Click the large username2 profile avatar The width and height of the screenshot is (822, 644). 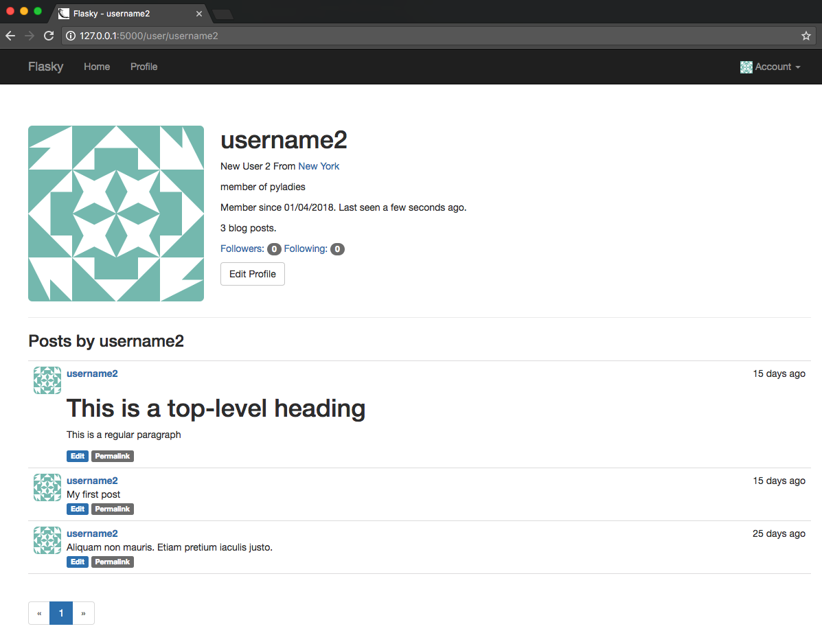pos(116,214)
